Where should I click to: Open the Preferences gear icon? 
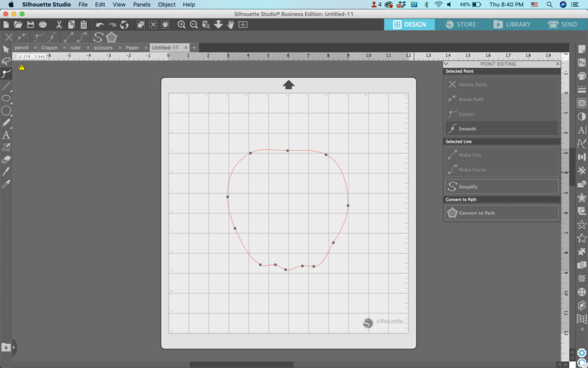[582, 352]
